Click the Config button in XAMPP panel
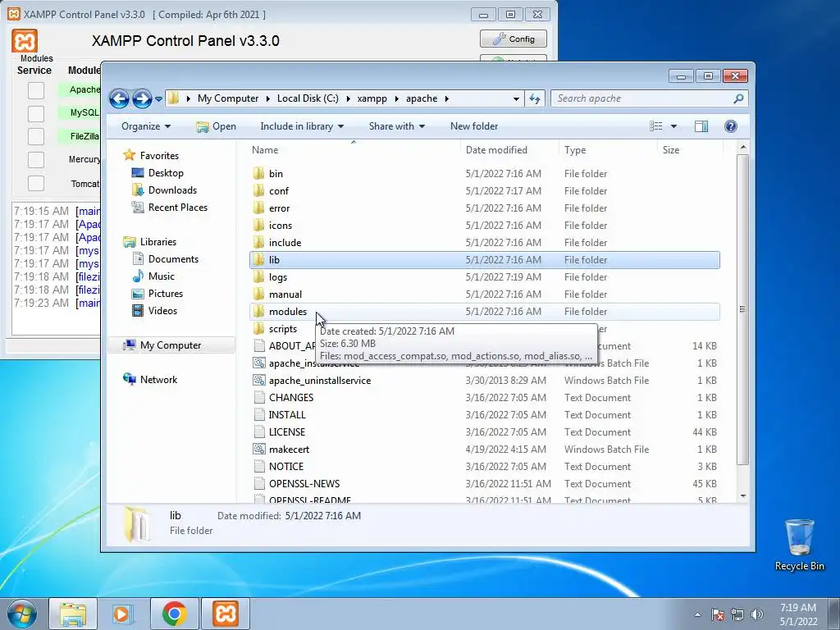 (514, 39)
